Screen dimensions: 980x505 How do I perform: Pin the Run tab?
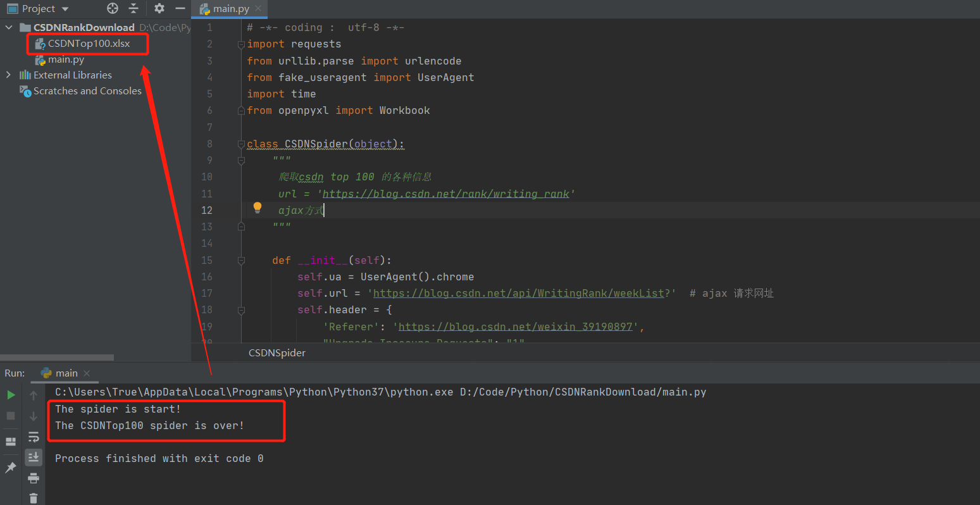click(11, 468)
